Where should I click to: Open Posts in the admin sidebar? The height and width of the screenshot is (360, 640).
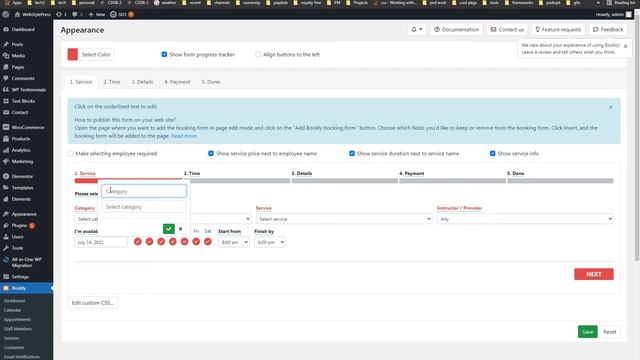click(17, 44)
